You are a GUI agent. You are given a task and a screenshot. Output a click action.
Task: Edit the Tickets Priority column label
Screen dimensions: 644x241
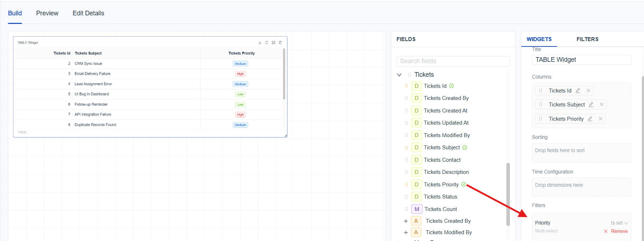tap(590, 119)
